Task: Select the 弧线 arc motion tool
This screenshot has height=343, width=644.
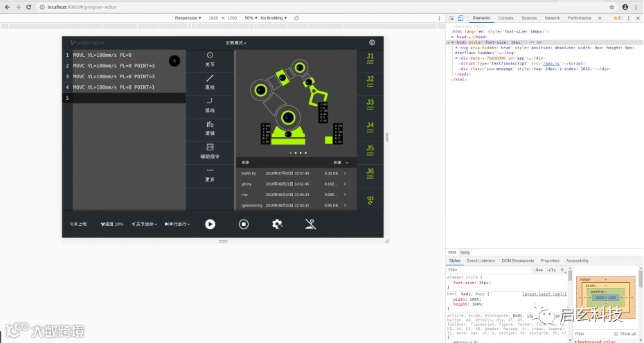Action: click(x=210, y=105)
